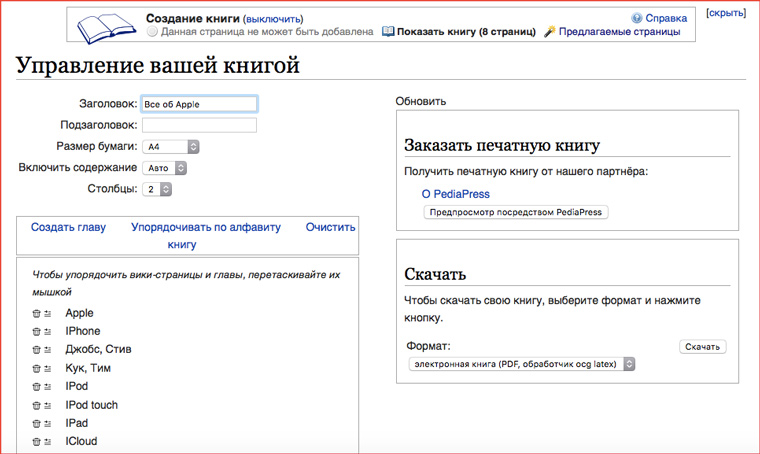
Task: Click the trash icon for IPod touch
Action: 36,405
